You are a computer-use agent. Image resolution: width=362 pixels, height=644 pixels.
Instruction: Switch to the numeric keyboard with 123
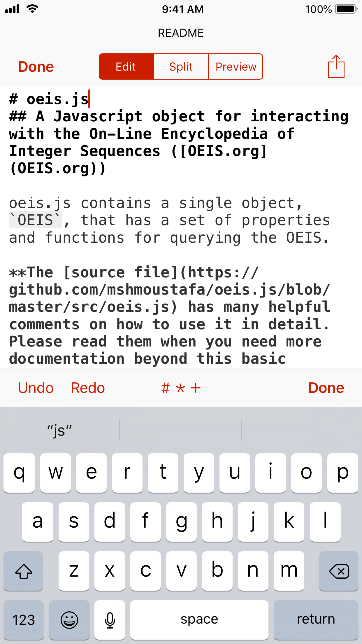click(23, 619)
